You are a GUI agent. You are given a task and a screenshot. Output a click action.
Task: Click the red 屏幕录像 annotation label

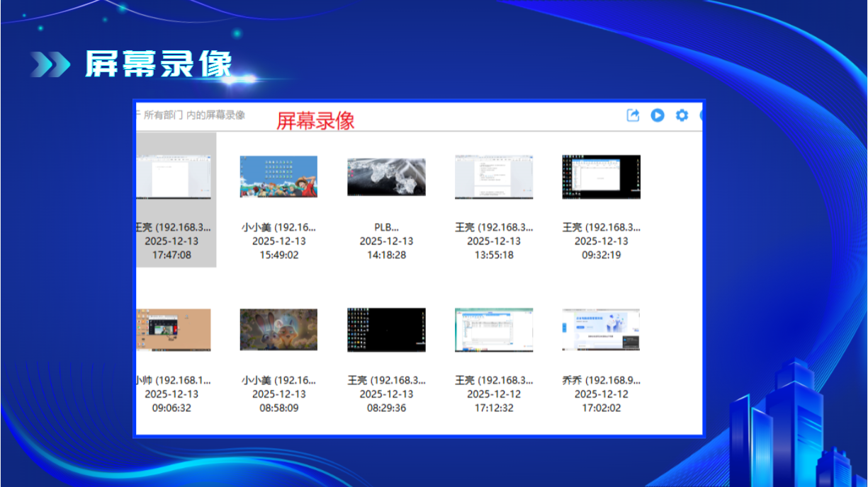point(315,121)
